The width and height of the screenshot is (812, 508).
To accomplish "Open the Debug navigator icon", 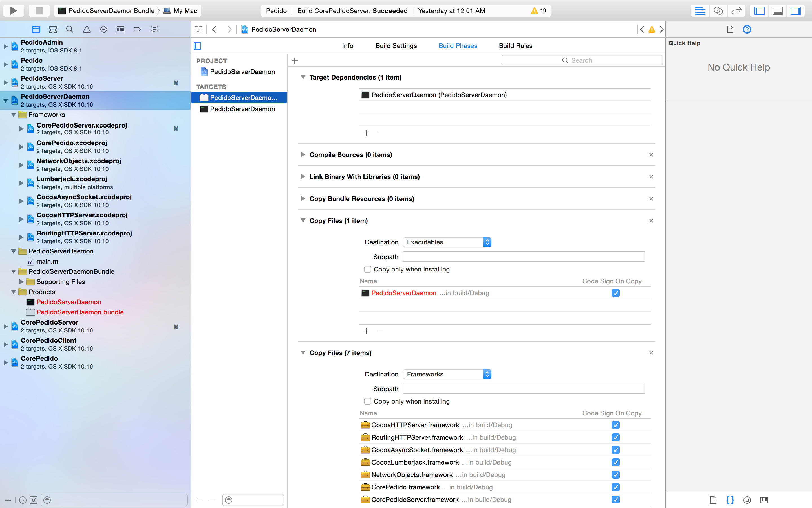I will tap(120, 30).
